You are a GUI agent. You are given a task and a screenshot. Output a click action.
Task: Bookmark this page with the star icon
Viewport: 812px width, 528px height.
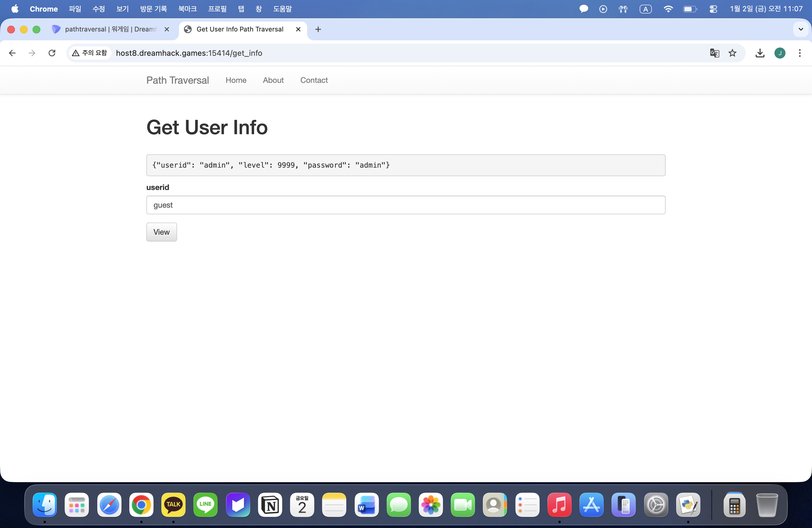click(732, 53)
